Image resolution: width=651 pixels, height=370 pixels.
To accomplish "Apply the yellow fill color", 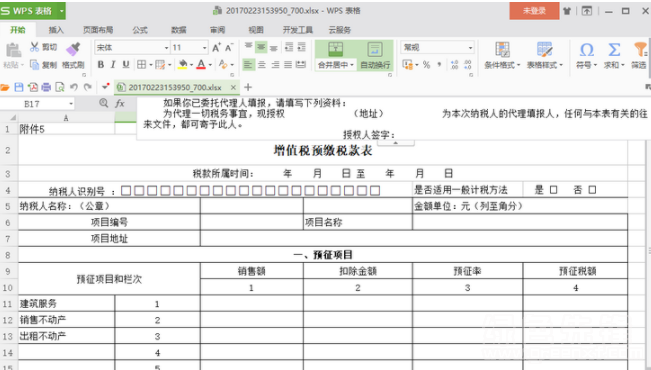I will 182,64.
